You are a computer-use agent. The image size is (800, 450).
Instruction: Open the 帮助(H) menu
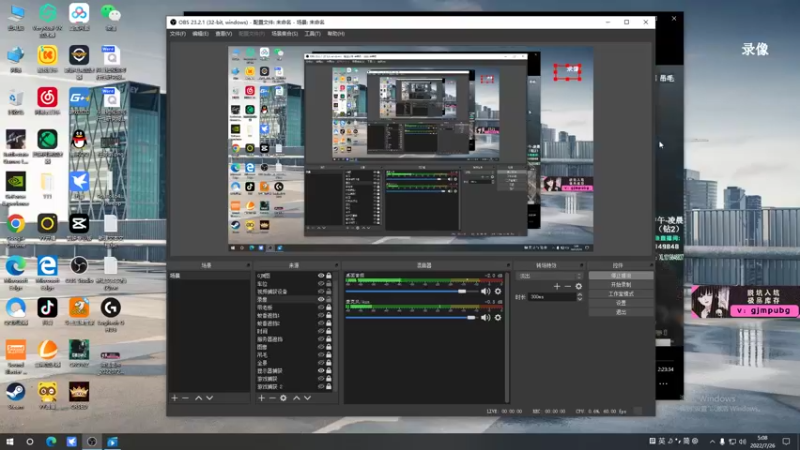coord(336,34)
